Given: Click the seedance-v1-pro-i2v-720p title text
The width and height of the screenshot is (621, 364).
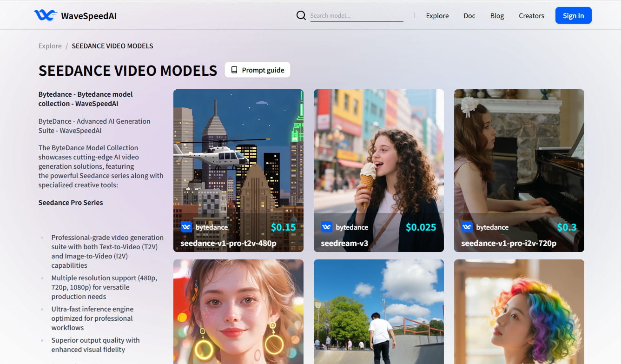Looking at the screenshot, I should click(x=509, y=243).
